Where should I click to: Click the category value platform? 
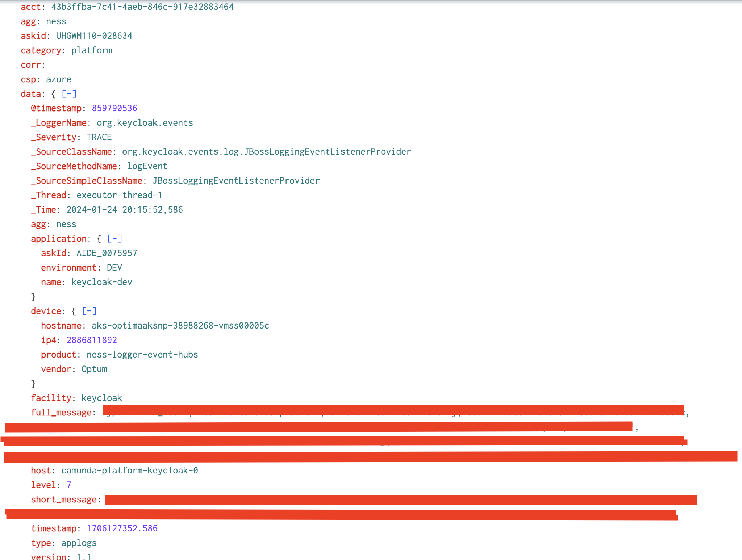click(92, 50)
